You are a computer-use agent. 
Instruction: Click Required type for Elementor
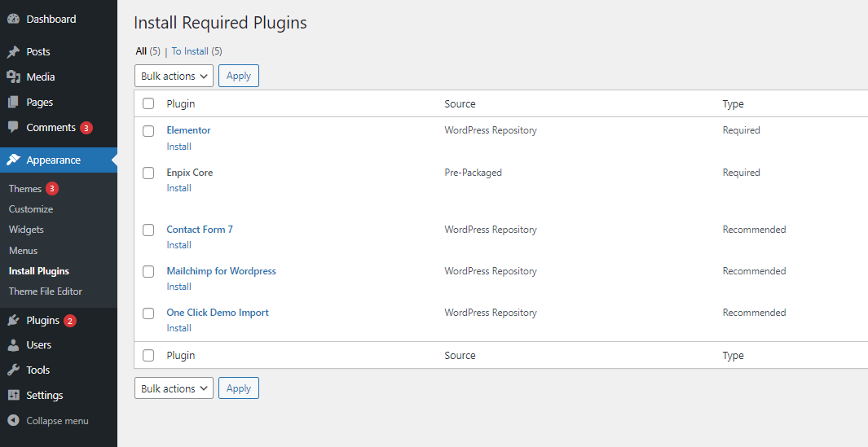pos(741,130)
